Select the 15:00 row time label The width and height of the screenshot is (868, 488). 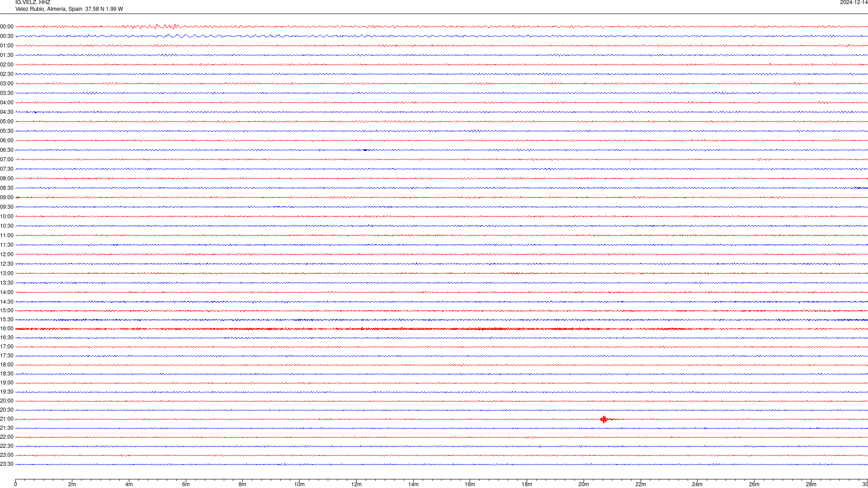[x=7, y=310]
